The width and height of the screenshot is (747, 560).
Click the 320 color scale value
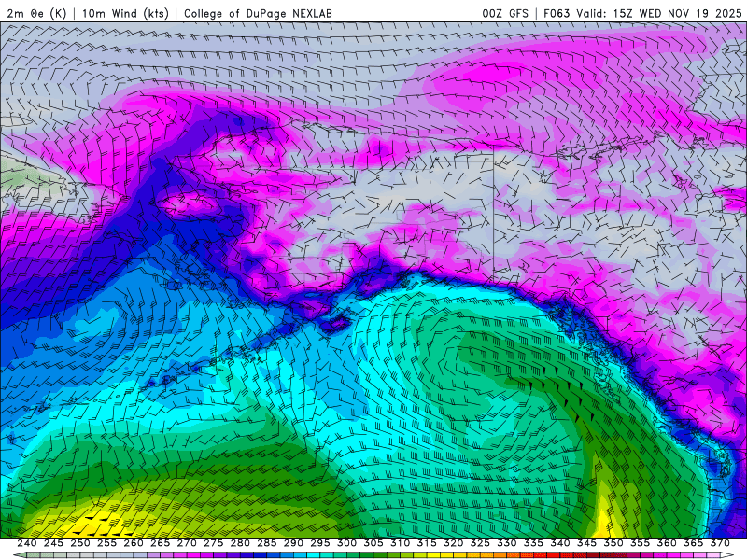454,543
